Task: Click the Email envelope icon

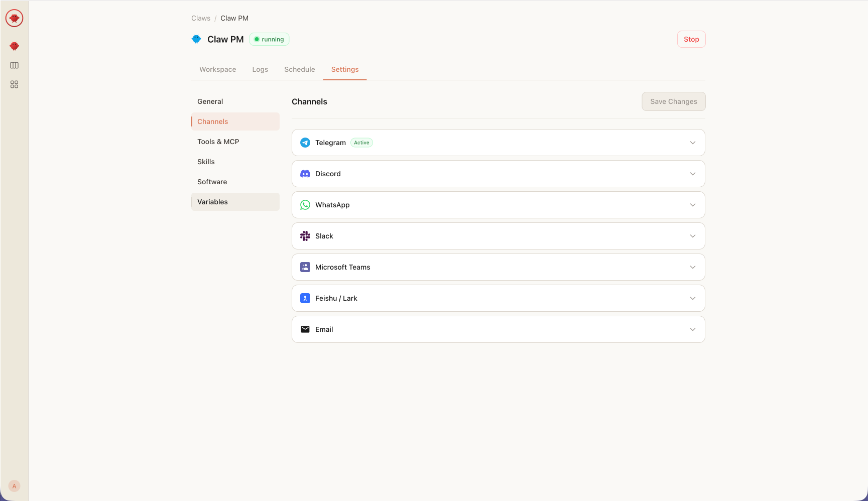Action: coord(305,329)
